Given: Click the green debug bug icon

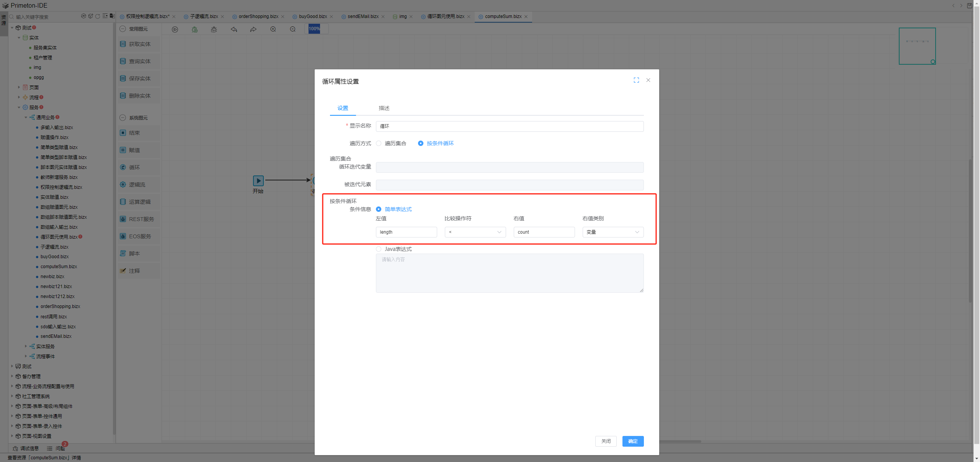Looking at the screenshot, I should (x=194, y=29).
